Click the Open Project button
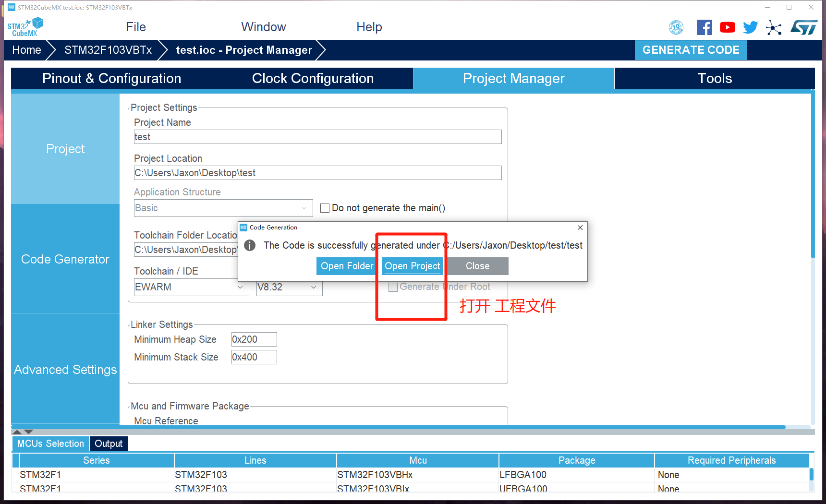 412,266
